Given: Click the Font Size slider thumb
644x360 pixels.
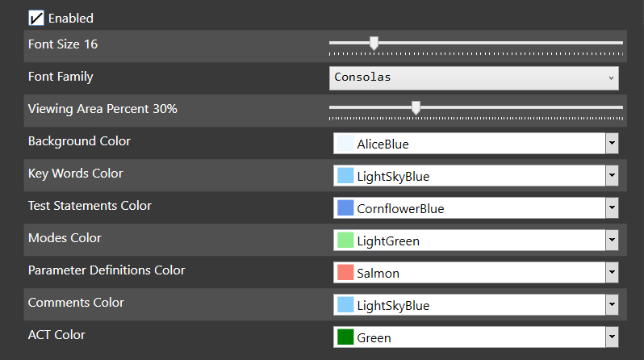Looking at the screenshot, I should tap(374, 43).
